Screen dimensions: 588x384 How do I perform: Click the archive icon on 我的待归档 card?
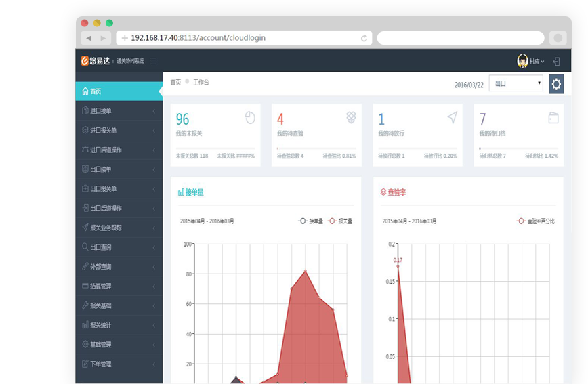point(553,118)
